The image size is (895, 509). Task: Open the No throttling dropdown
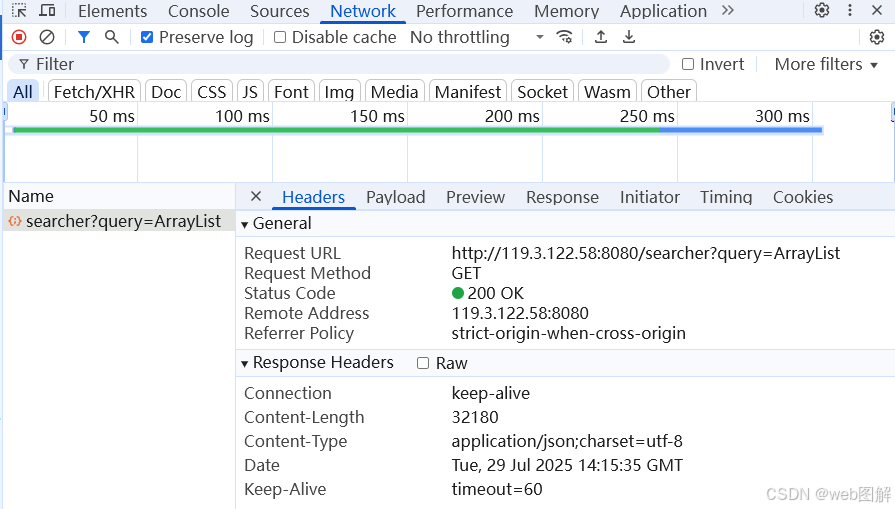click(x=477, y=37)
